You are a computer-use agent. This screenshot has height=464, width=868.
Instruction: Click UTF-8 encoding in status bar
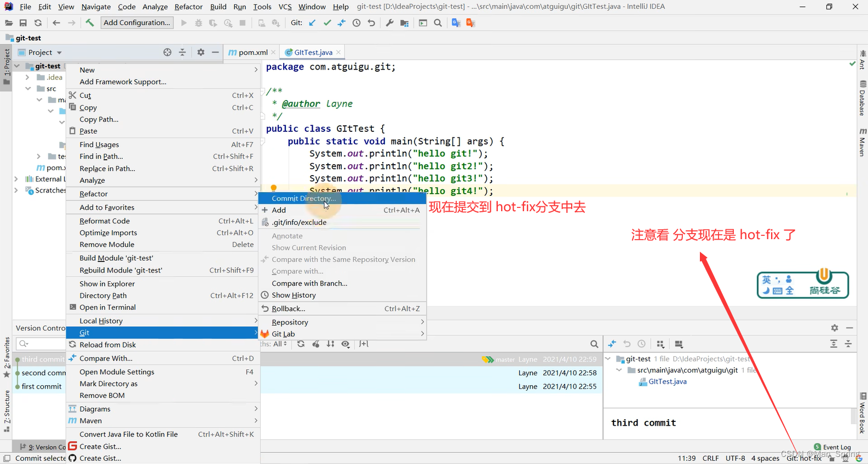coord(735,459)
